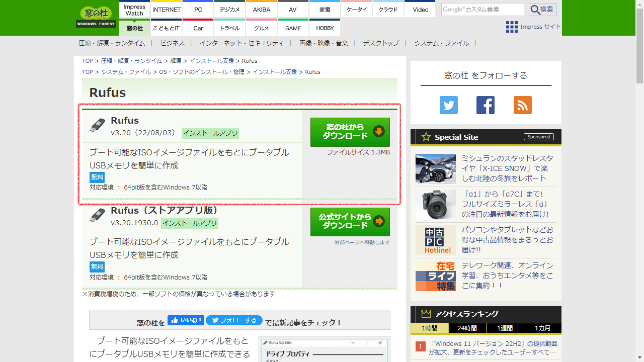The width and height of the screenshot is (644, 362).
Task: Open the 窓の杜 site tab
Action: [134, 28]
